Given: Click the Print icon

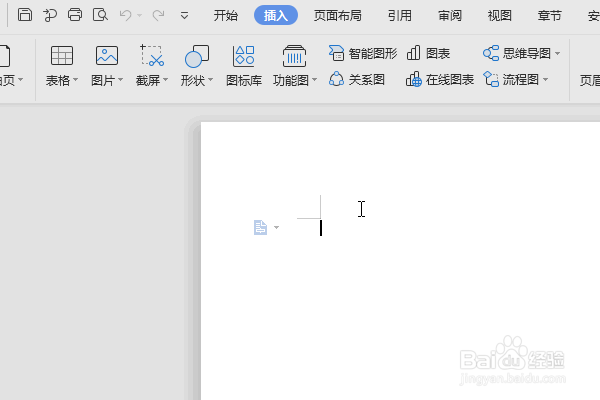Looking at the screenshot, I should point(75,15).
